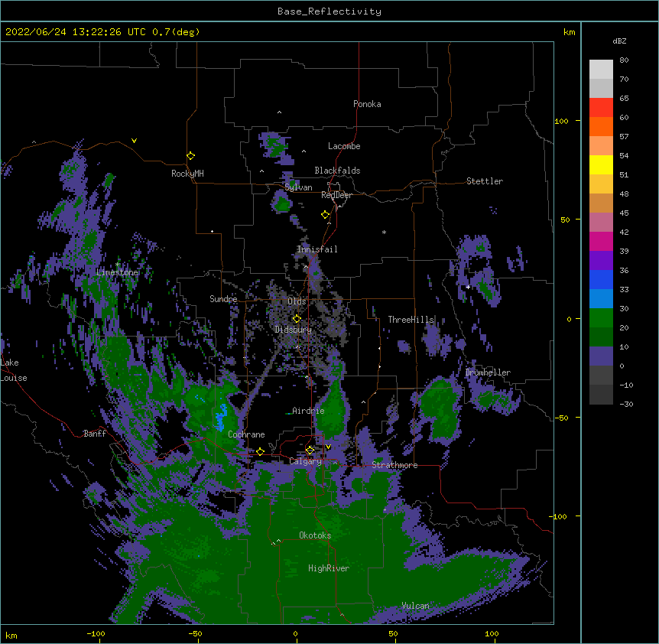Click the Sylvan label
The image size is (659, 644).
tap(298, 187)
